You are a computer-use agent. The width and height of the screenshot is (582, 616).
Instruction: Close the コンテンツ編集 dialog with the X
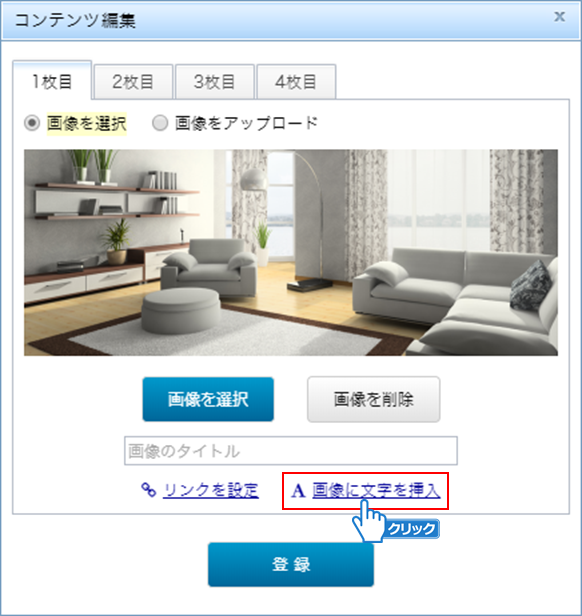pyautogui.click(x=560, y=16)
